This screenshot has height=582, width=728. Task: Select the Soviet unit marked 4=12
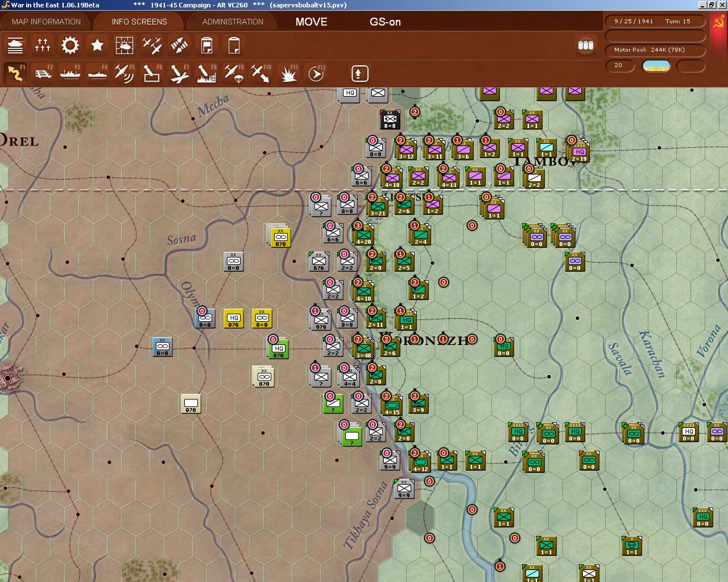[x=420, y=462]
